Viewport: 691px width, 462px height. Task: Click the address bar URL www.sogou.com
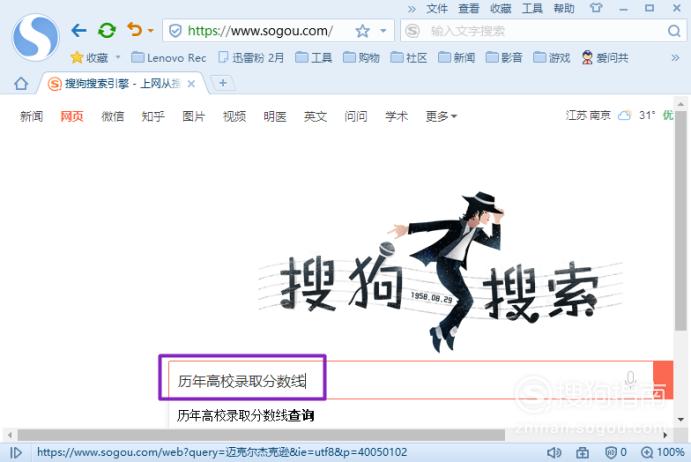260,31
